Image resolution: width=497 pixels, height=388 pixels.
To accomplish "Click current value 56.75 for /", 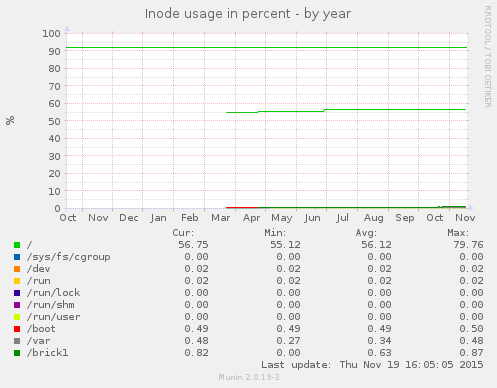I will 193,245.
